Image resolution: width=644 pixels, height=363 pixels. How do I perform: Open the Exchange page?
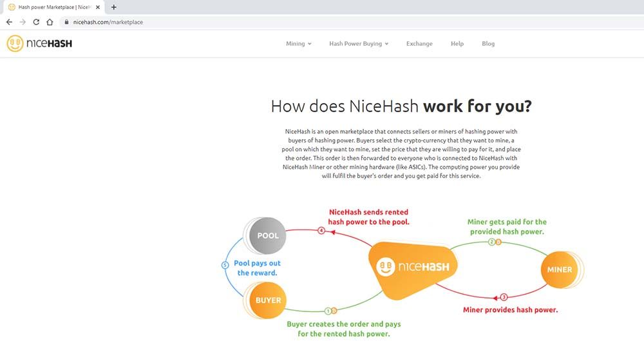tap(419, 44)
